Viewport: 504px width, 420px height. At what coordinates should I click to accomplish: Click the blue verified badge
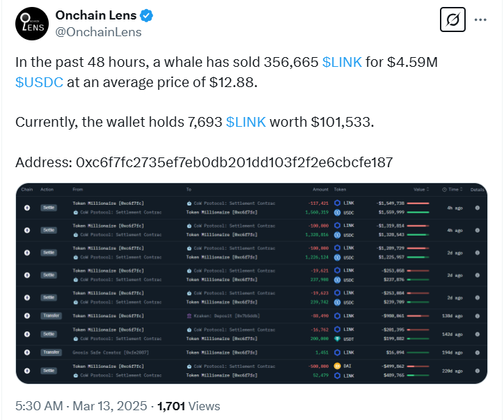pyautogui.click(x=147, y=15)
